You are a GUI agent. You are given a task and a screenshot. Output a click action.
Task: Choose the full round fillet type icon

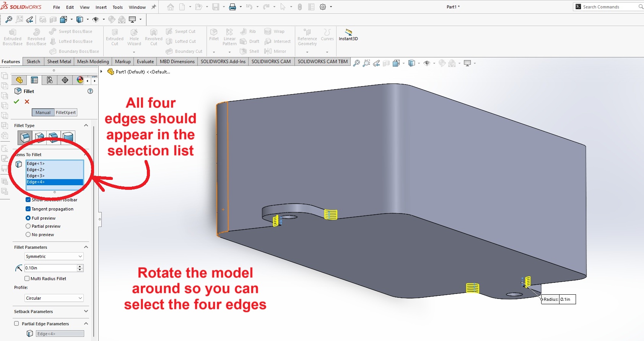coord(68,137)
